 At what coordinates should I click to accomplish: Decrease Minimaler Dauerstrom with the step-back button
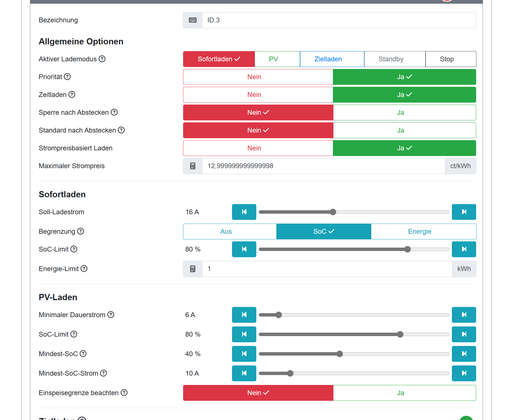(244, 315)
